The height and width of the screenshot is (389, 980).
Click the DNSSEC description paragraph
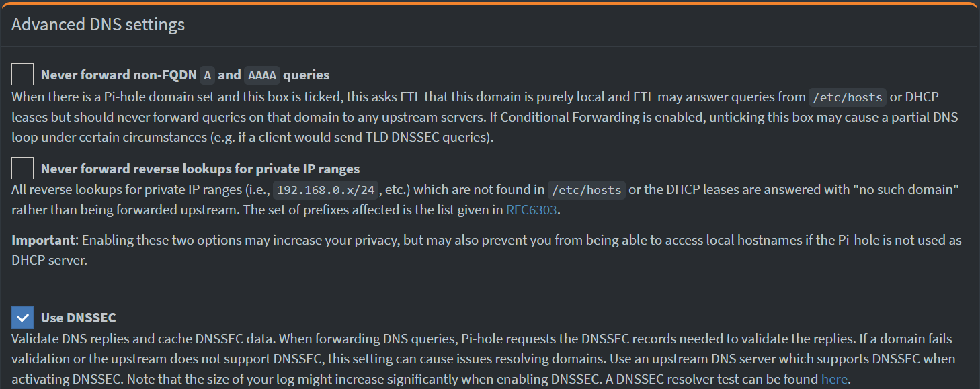471,358
